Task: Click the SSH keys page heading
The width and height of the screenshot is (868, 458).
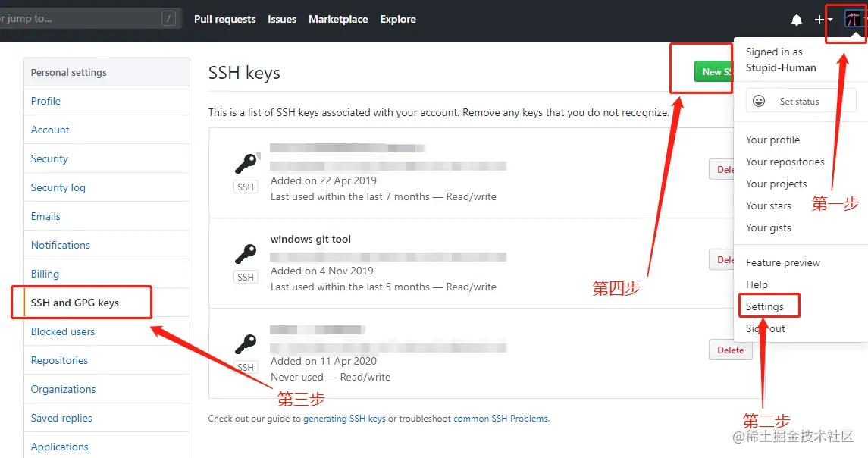Action: tap(244, 73)
